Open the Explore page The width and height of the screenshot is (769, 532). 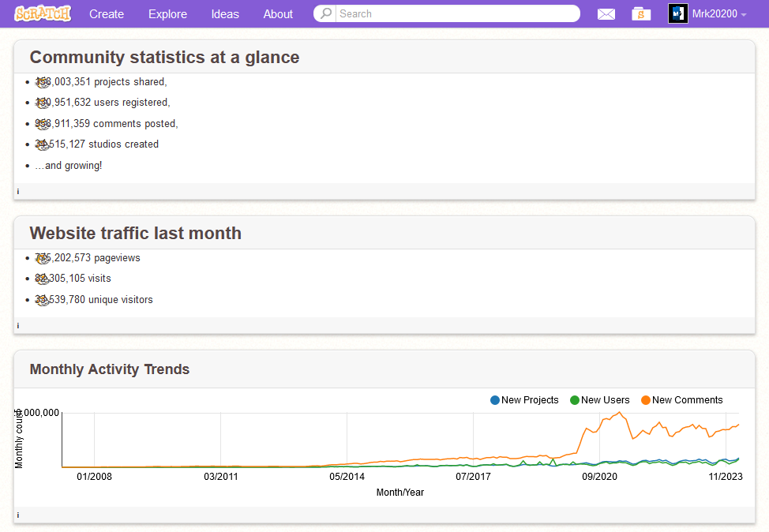(x=167, y=13)
